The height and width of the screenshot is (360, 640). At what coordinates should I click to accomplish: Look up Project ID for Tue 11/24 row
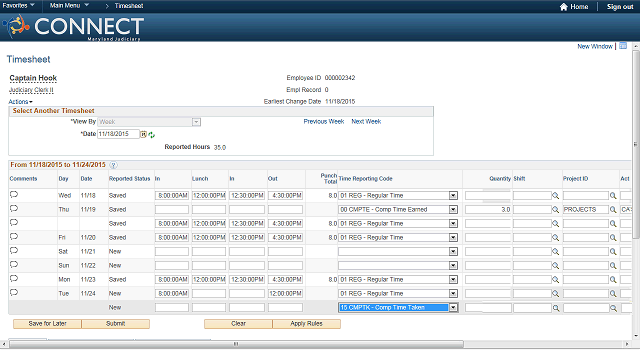pos(613,293)
